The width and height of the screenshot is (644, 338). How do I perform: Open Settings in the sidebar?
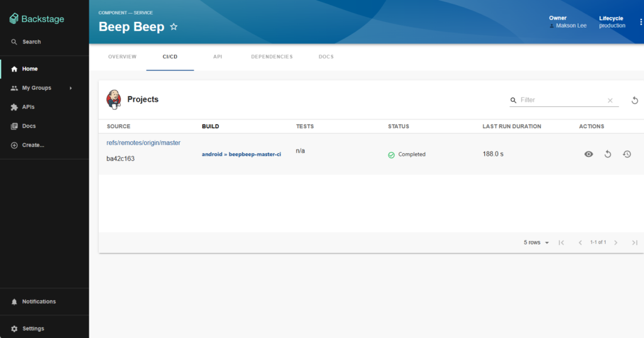pos(33,329)
